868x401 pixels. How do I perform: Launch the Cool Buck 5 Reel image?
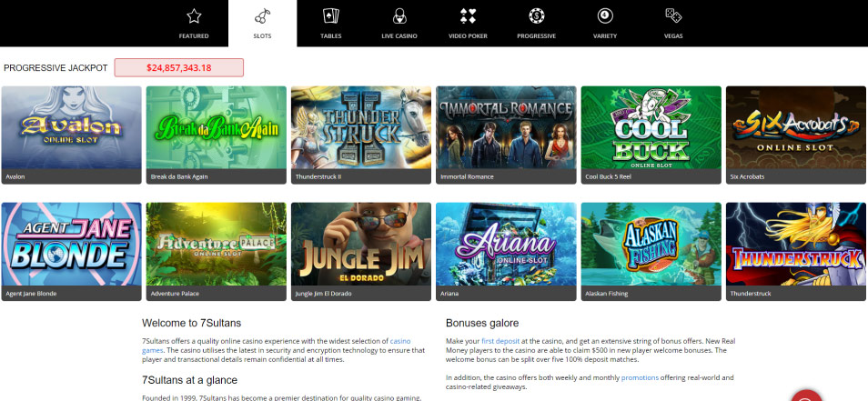point(651,127)
